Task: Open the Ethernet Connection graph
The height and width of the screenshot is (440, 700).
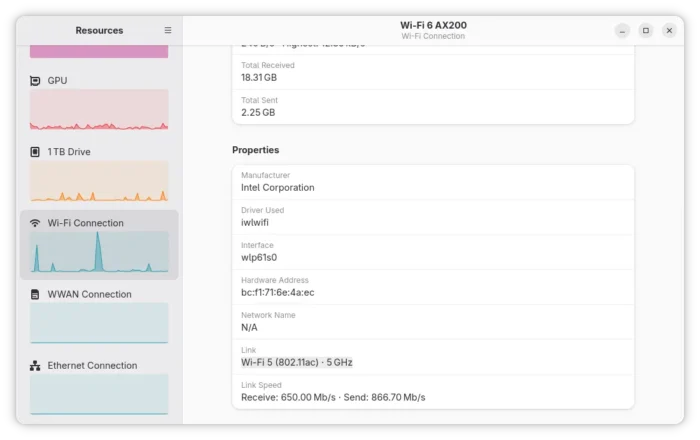Action: point(99,394)
